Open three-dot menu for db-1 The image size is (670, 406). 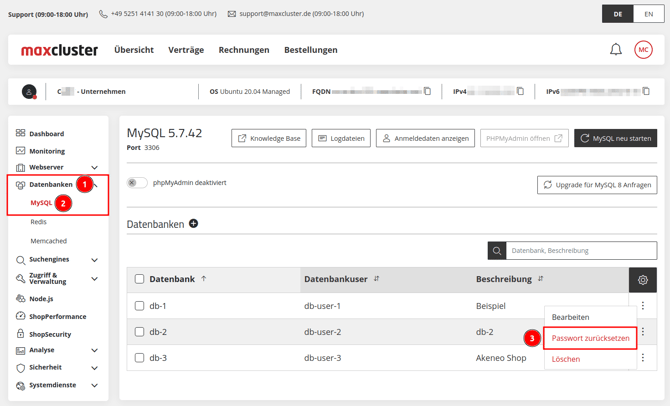coord(642,306)
